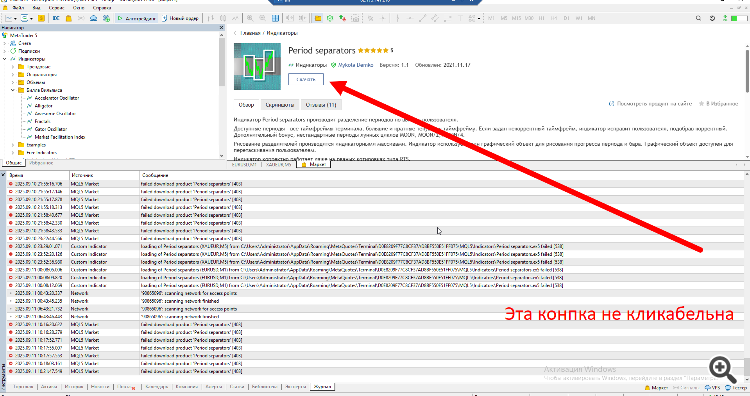Select Alligator indicator in Navigator tree

point(44,106)
